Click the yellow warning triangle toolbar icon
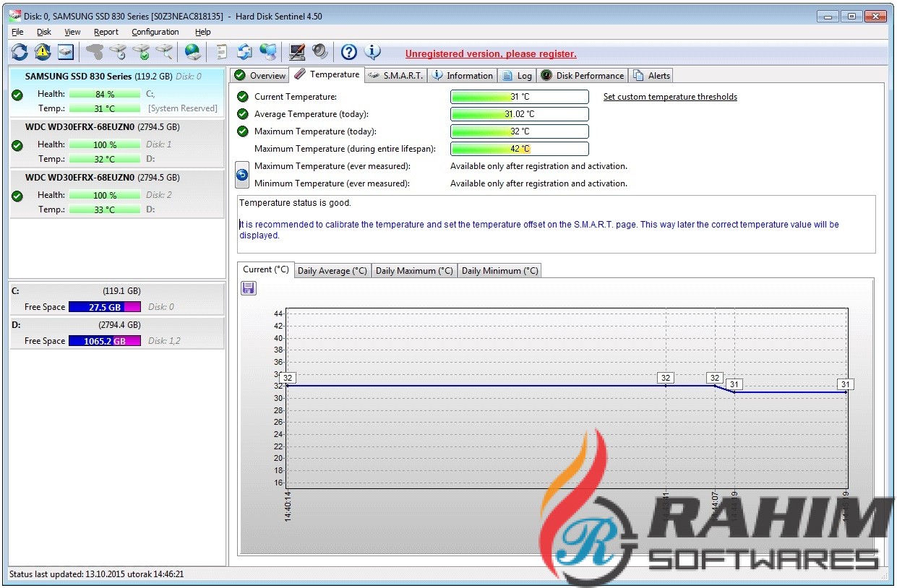 point(43,52)
